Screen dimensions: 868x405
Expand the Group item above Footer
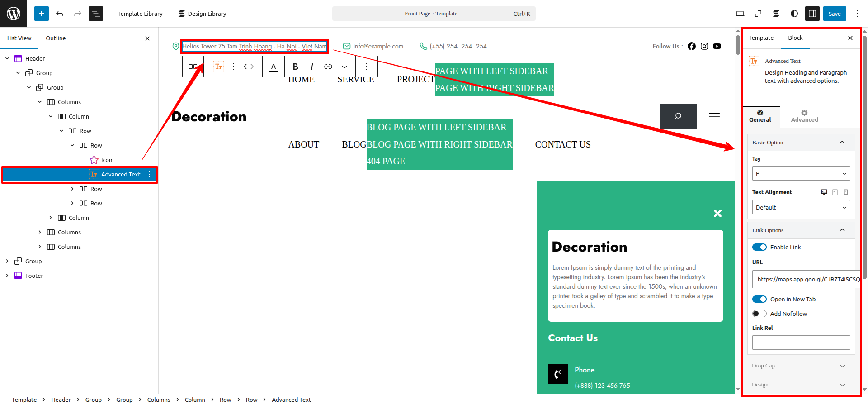[7, 261]
